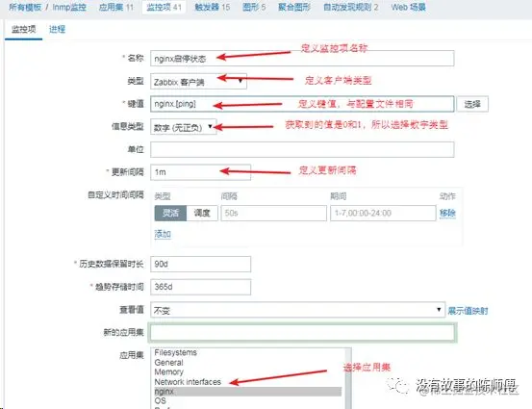
Task: Open the 类型 Zabbix 客户端 dropdown
Action: 198,82
